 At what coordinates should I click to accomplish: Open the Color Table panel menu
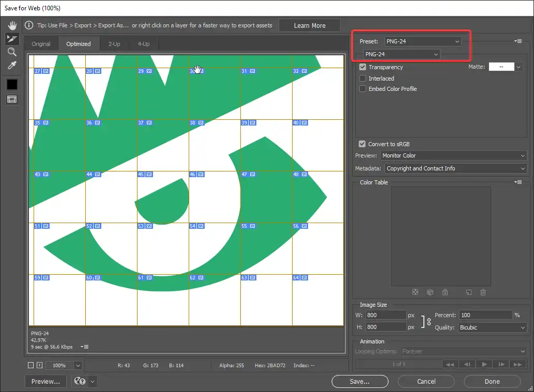click(518, 182)
